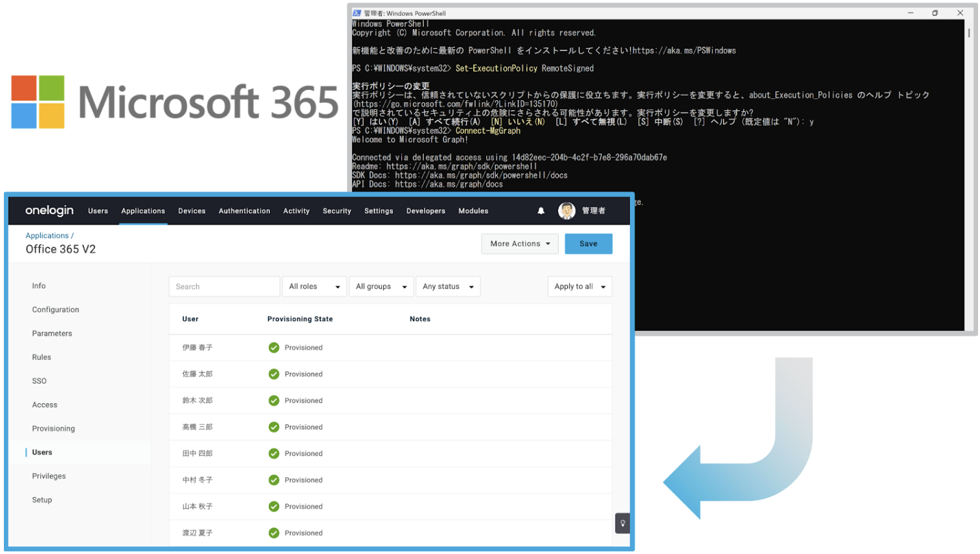
Task: Open the Security menu in navbar
Action: click(337, 211)
